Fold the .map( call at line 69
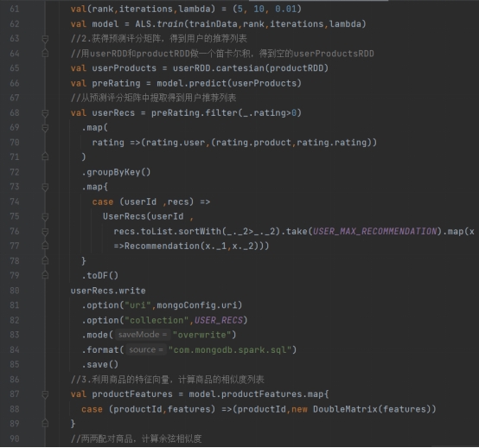This screenshot has height=448, width=479. [x=45, y=128]
